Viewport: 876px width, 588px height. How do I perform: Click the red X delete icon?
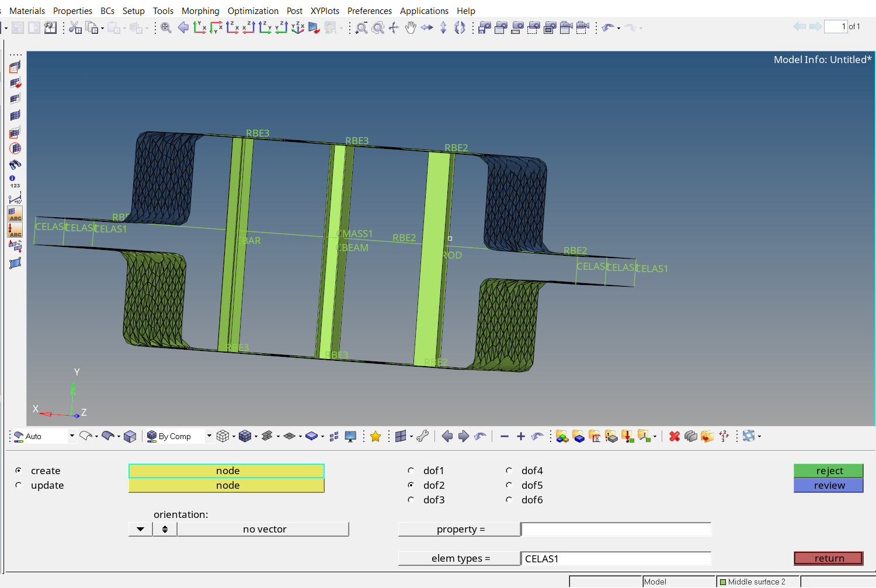click(x=675, y=436)
